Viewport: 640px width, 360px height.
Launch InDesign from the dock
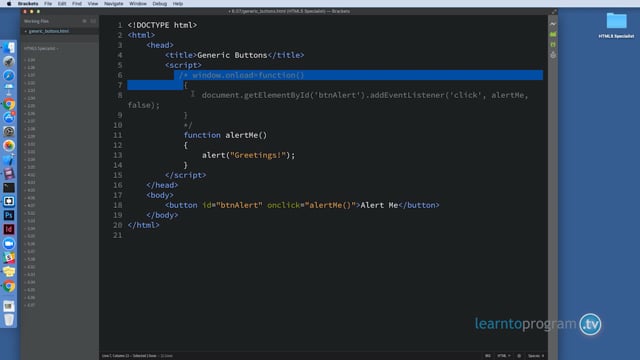pos(9,229)
